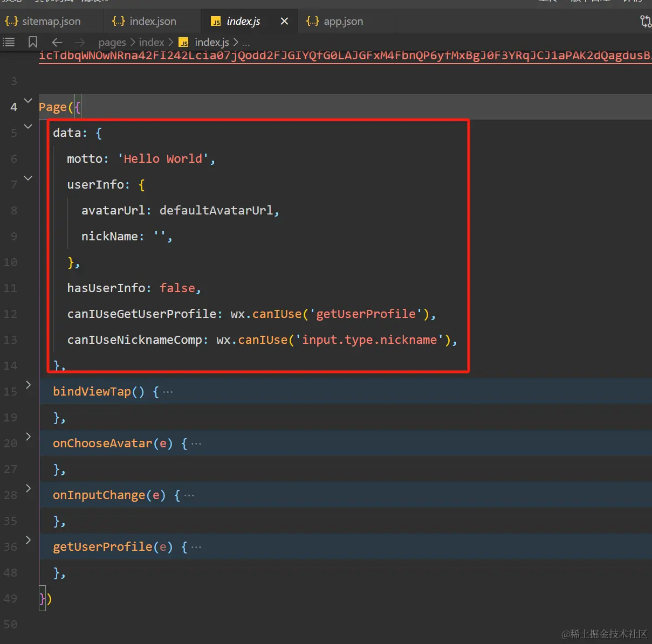Click the 'pages' breadcrumb segment
The width and height of the screenshot is (652, 644).
112,42
